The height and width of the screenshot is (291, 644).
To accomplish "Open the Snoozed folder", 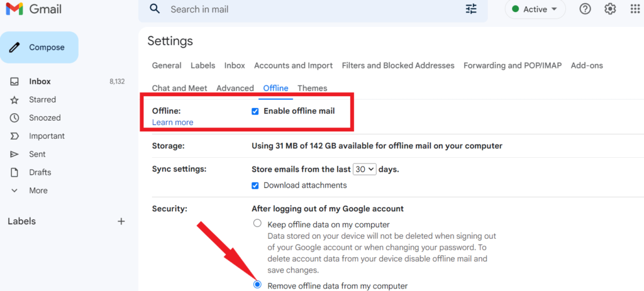I will pyautogui.click(x=45, y=118).
